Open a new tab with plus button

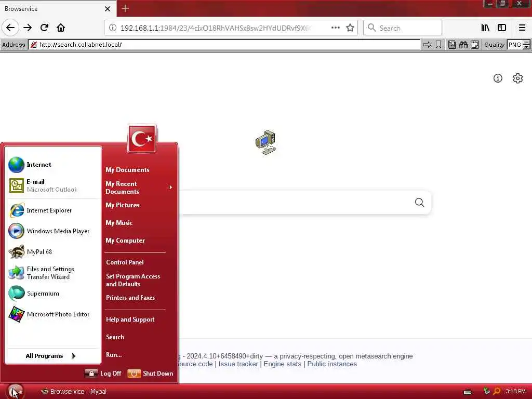click(x=125, y=8)
